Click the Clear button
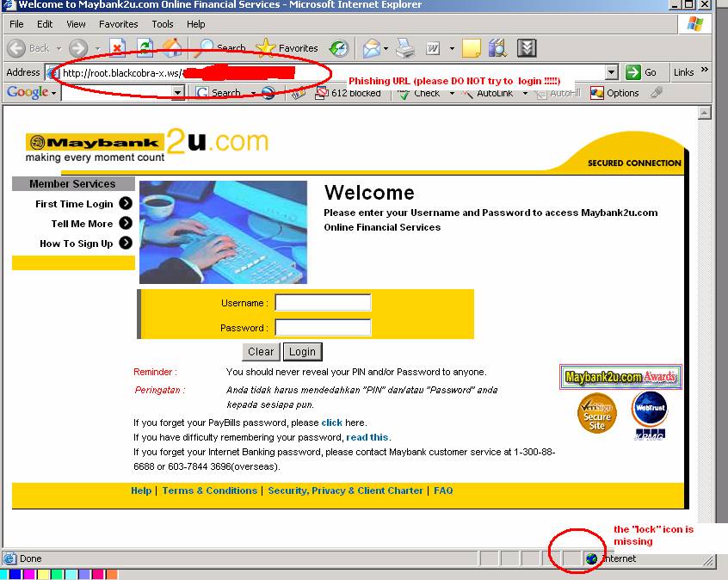Screen dimensions: 728x580 261,352
